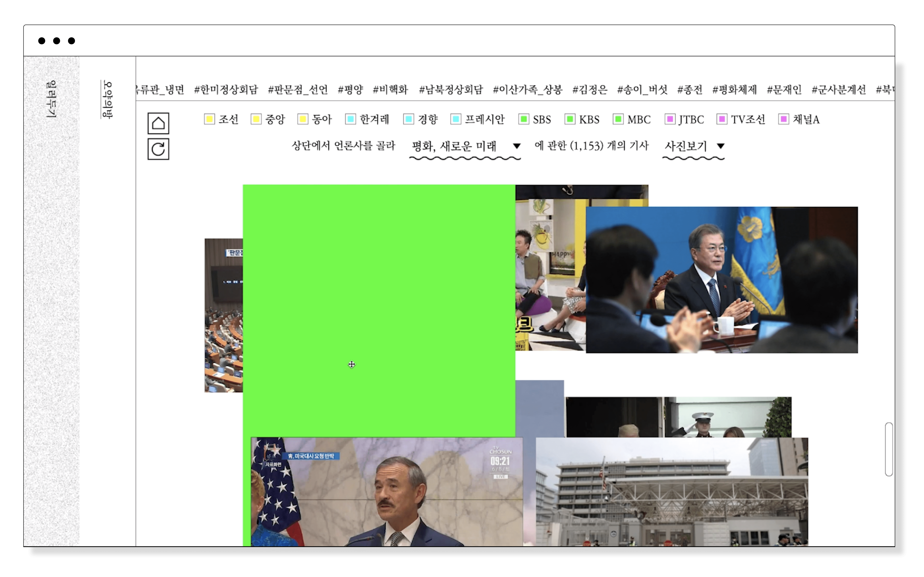Click the refresh icon button
The image size is (924, 577).
[158, 149]
